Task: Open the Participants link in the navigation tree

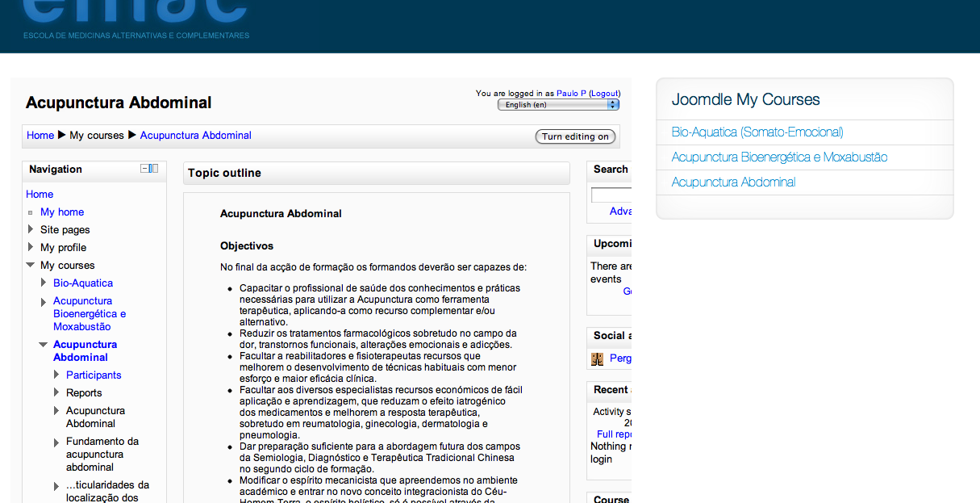Action: tap(94, 375)
